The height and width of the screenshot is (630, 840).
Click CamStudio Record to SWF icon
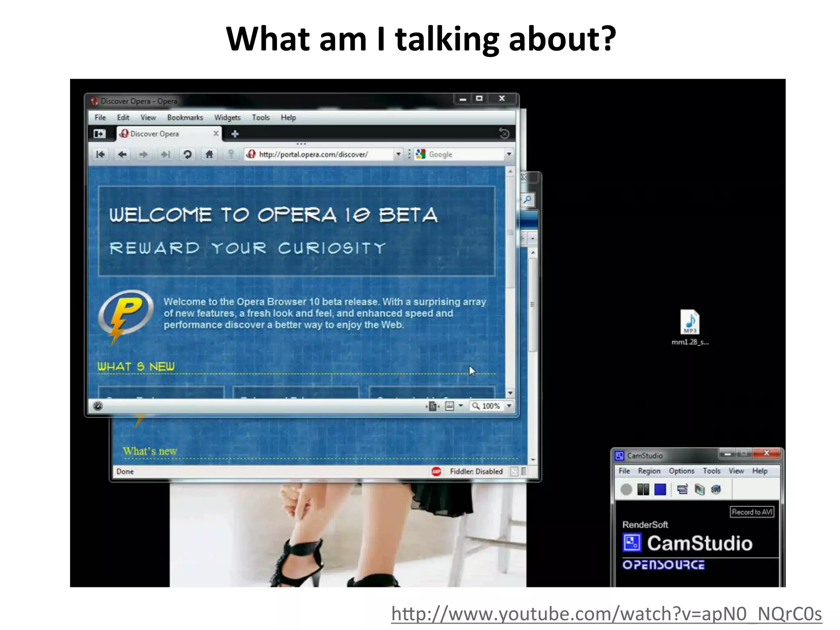point(716,489)
